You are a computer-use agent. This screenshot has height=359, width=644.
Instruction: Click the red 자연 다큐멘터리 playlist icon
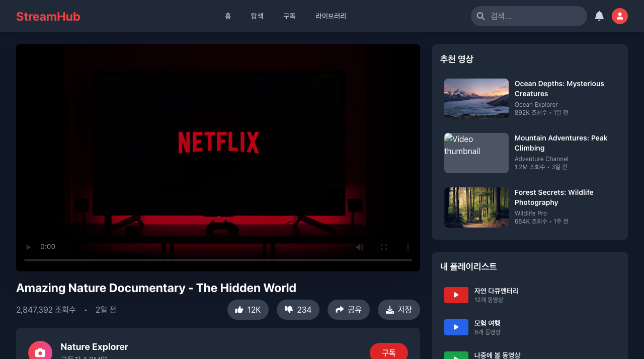pyautogui.click(x=456, y=295)
